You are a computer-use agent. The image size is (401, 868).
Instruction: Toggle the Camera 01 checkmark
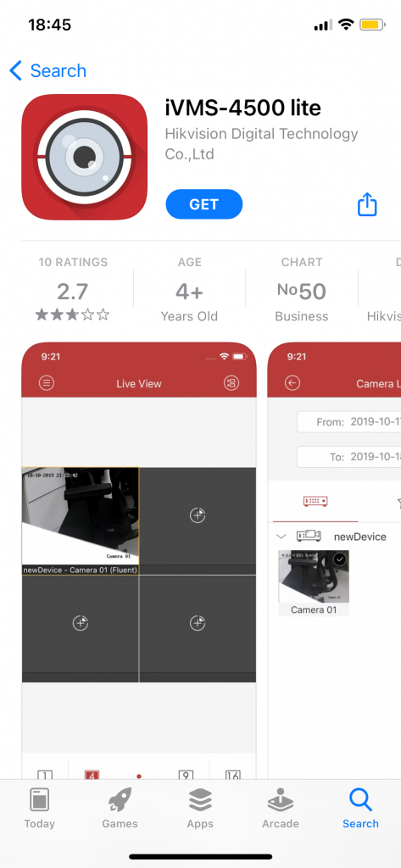340,559
